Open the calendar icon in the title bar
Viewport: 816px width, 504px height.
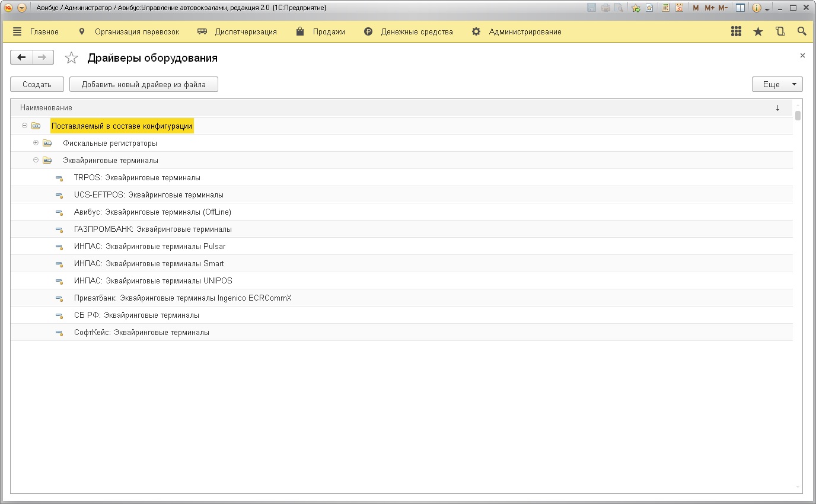point(679,8)
